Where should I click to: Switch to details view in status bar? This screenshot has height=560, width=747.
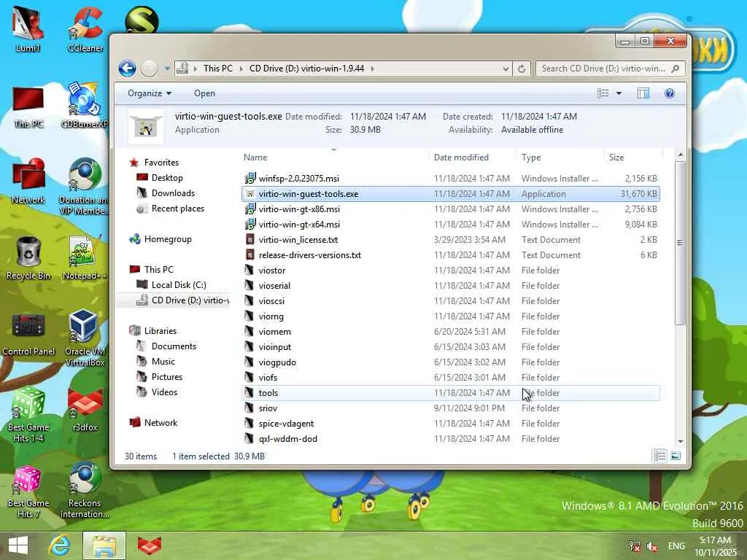[x=659, y=456]
